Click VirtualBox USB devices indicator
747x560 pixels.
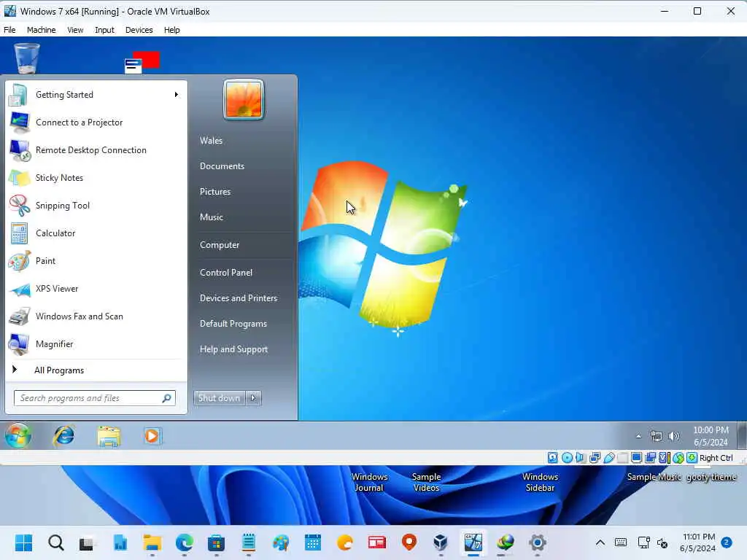point(609,458)
